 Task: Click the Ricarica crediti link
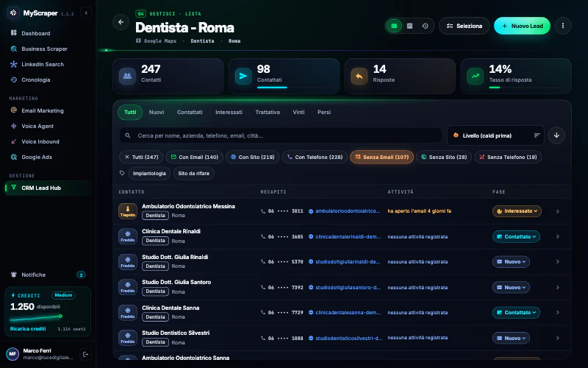click(x=28, y=328)
